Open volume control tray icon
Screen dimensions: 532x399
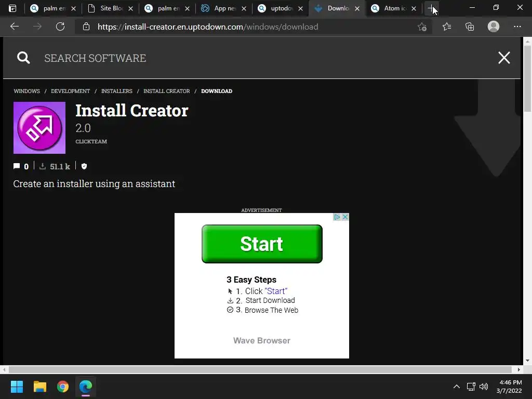click(484, 387)
